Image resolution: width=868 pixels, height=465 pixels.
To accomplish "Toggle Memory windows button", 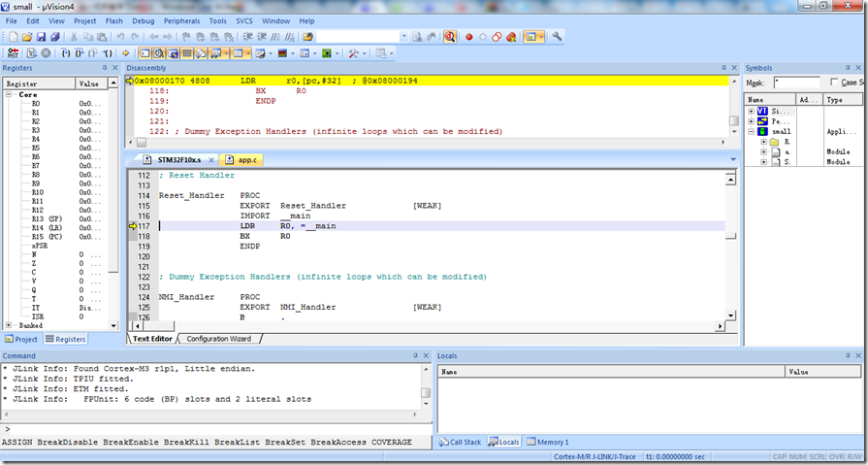I will (x=238, y=53).
